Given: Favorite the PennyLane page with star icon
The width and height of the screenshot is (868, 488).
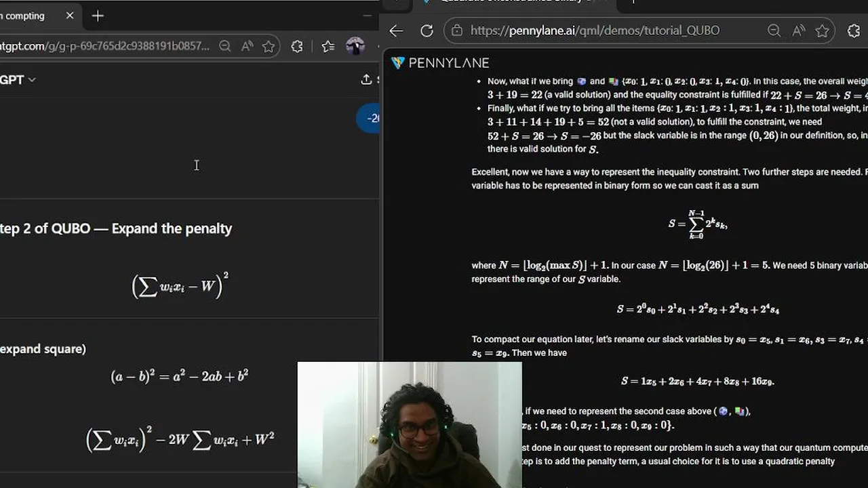Looking at the screenshot, I should click(823, 30).
